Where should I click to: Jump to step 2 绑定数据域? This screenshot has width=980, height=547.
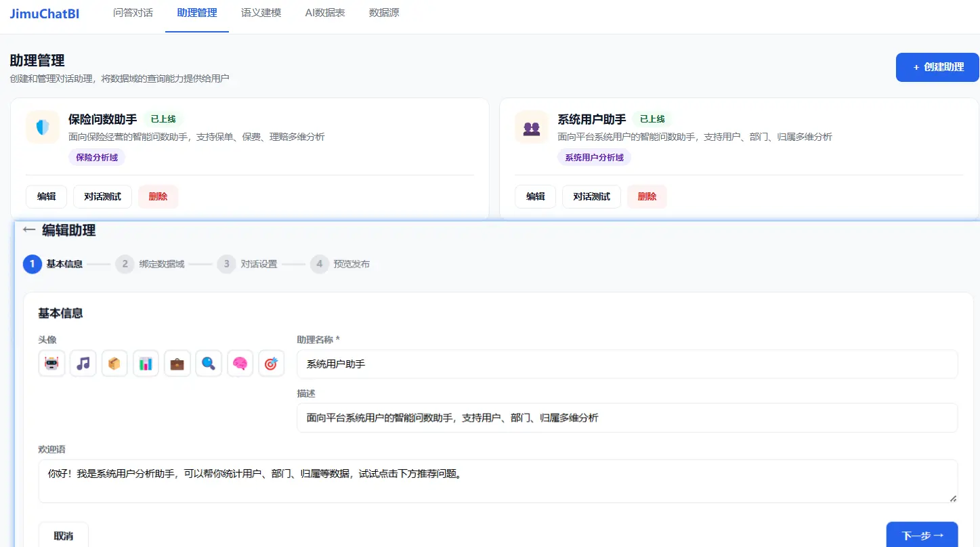[150, 264]
